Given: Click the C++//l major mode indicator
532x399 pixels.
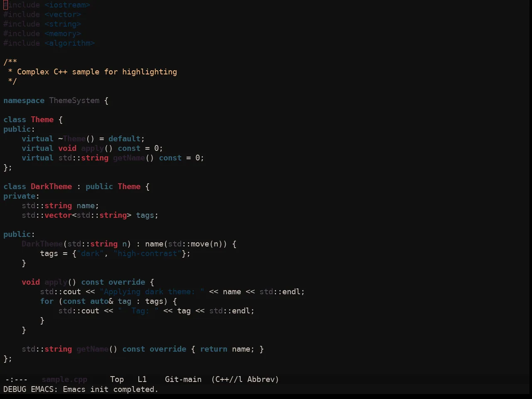Looking at the screenshot, I should click(227, 379).
